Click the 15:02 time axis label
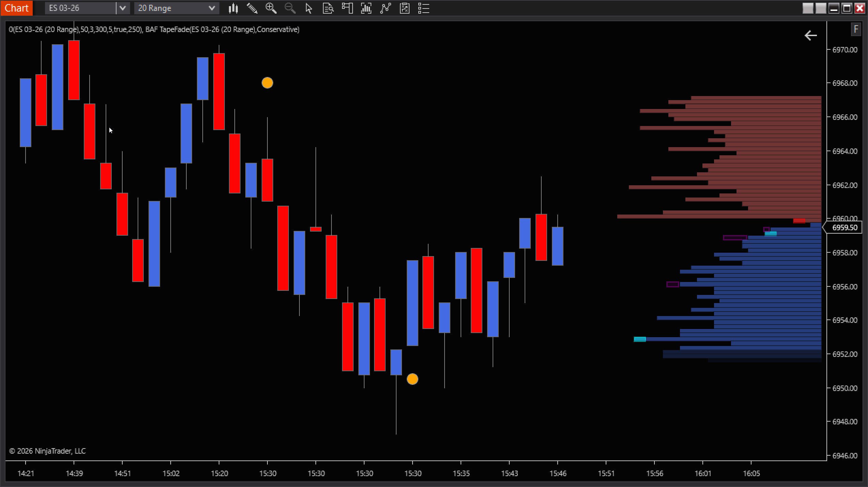868x487 pixels. coord(171,473)
